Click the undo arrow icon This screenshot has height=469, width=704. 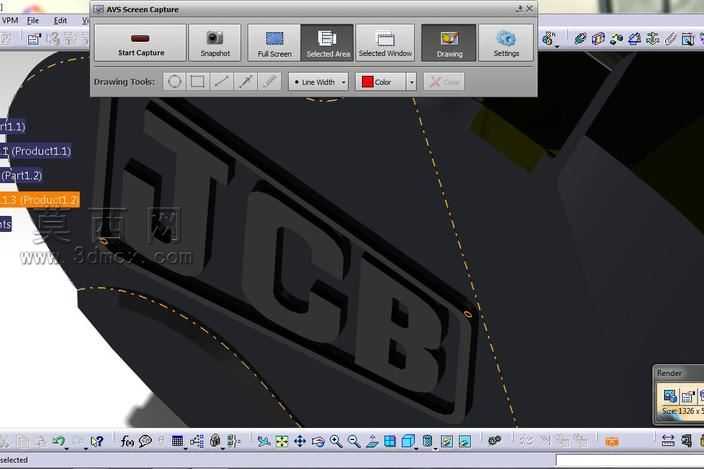58,441
